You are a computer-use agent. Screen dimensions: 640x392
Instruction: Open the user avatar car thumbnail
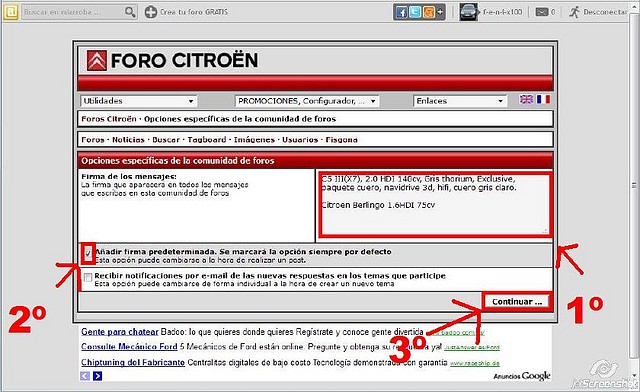(x=469, y=12)
